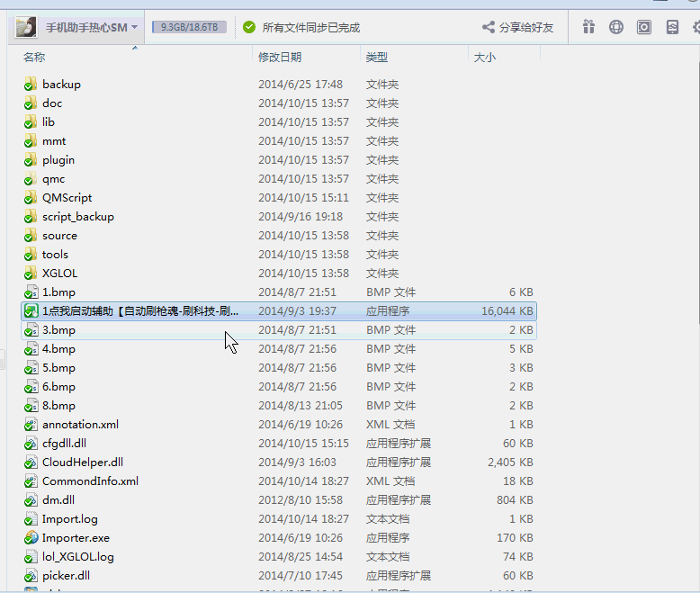Click the green sync complete checkmark icon
The image size is (700, 593).
point(249,27)
